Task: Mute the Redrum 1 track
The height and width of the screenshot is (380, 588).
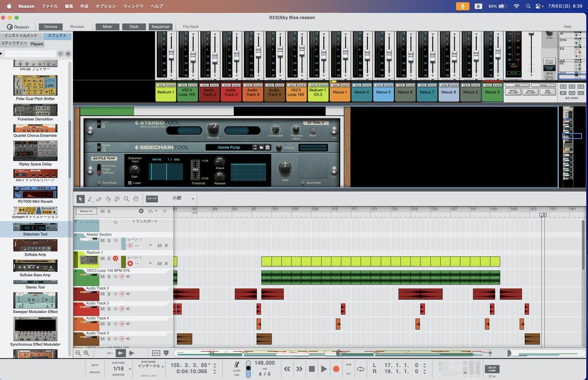Action: [102, 259]
